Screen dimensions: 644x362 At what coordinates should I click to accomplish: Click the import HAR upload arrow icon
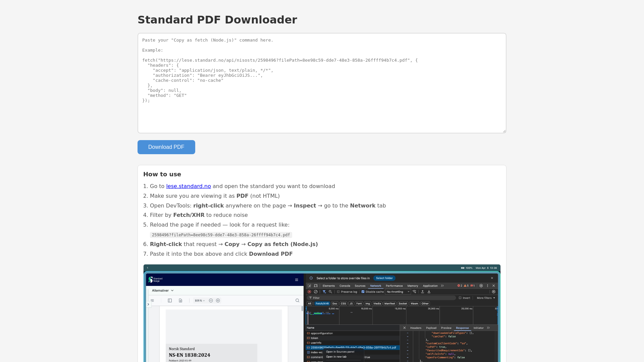(423, 292)
